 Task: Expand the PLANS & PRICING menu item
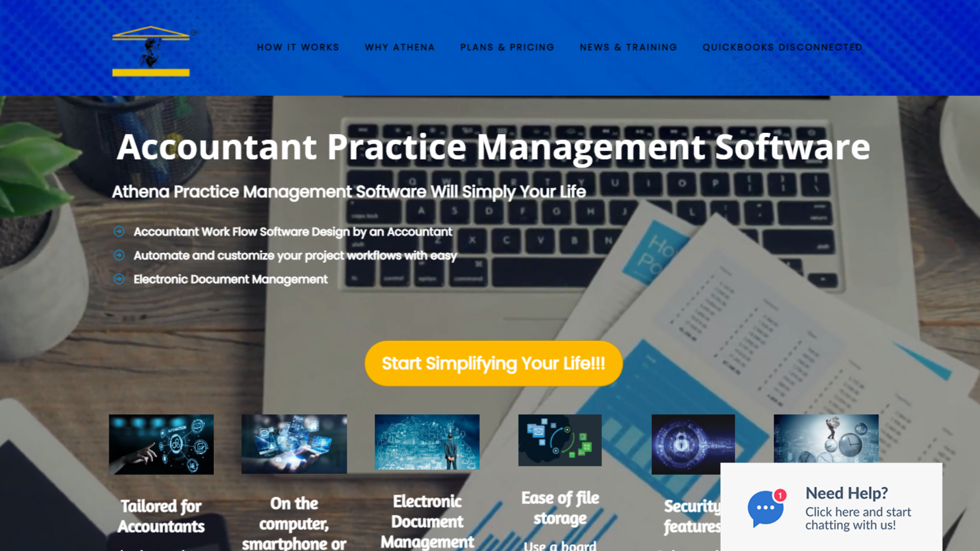point(507,47)
